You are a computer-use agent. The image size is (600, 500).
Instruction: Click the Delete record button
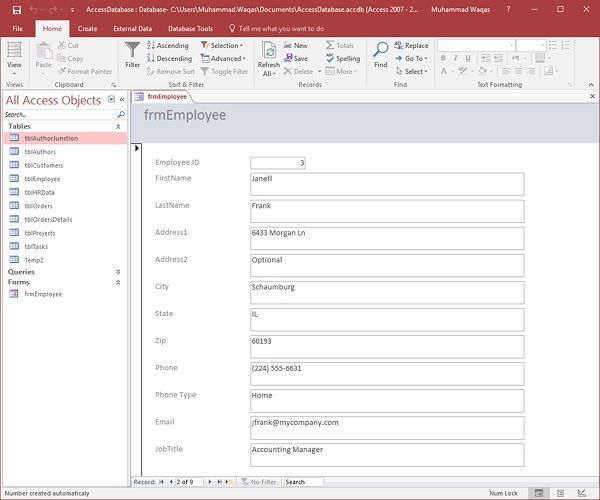pyautogui.click(x=298, y=72)
